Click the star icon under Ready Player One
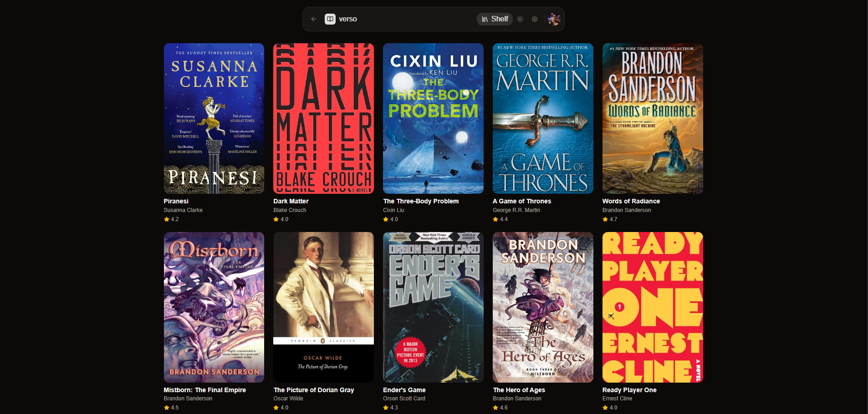This screenshot has height=414, width=868. tap(605, 408)
